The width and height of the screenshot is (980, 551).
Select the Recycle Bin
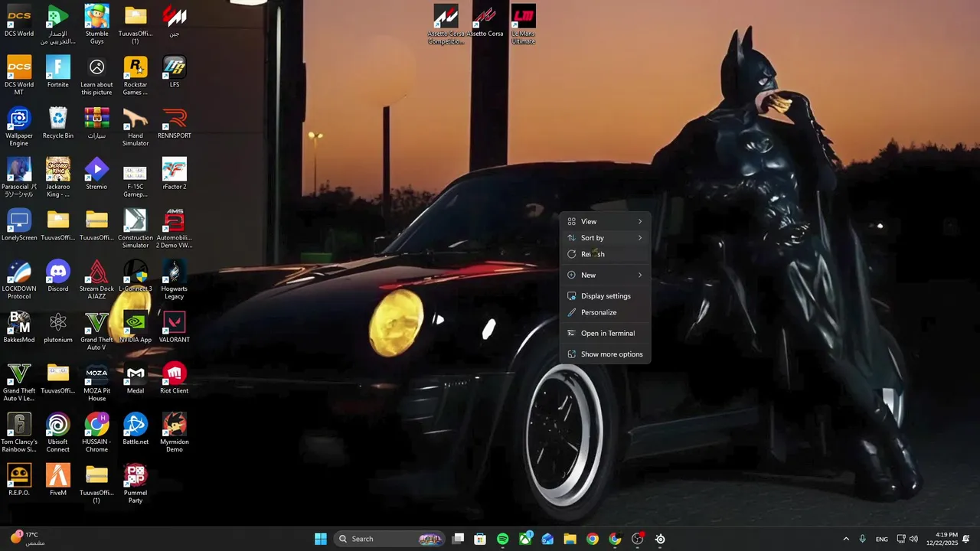pyautogui.click(x=58, y=122)
